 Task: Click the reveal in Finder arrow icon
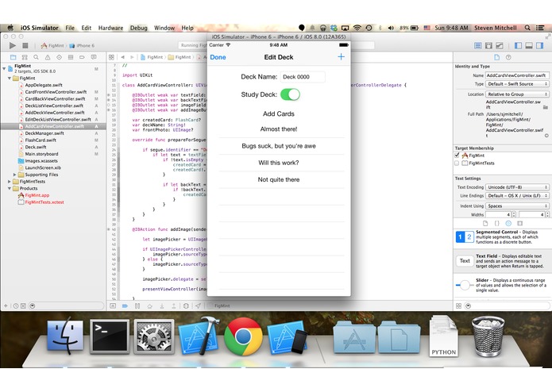click(x=546, y=136)
